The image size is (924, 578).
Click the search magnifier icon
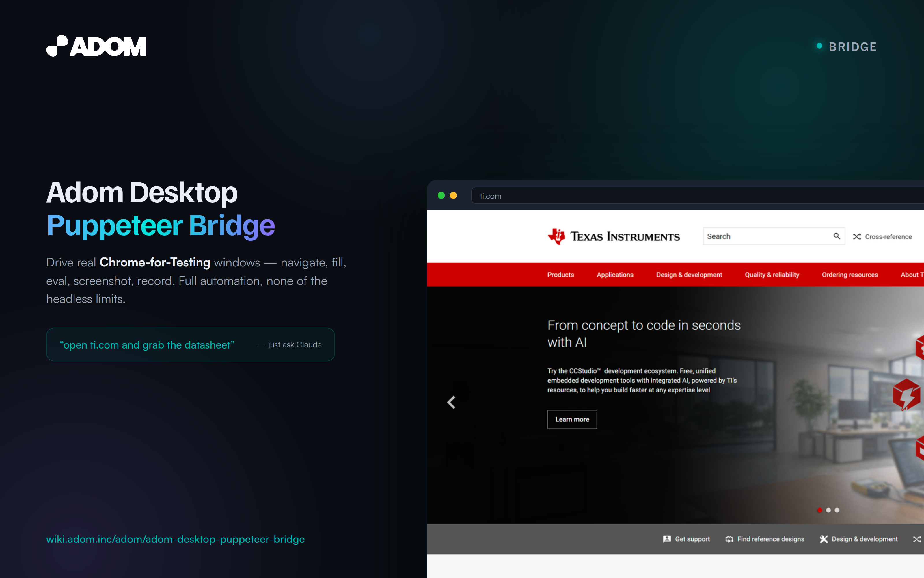click(x=837, y=236)
